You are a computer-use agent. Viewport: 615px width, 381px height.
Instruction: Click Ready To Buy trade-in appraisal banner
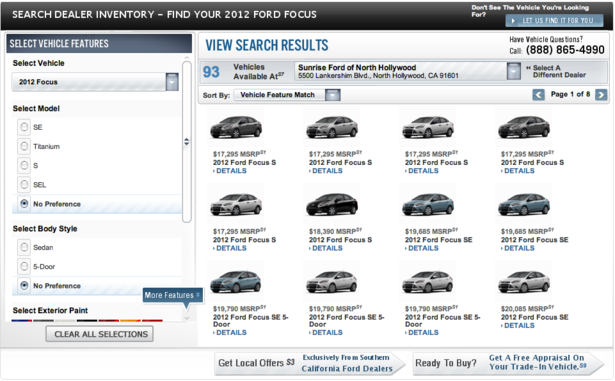click(508, 363)
